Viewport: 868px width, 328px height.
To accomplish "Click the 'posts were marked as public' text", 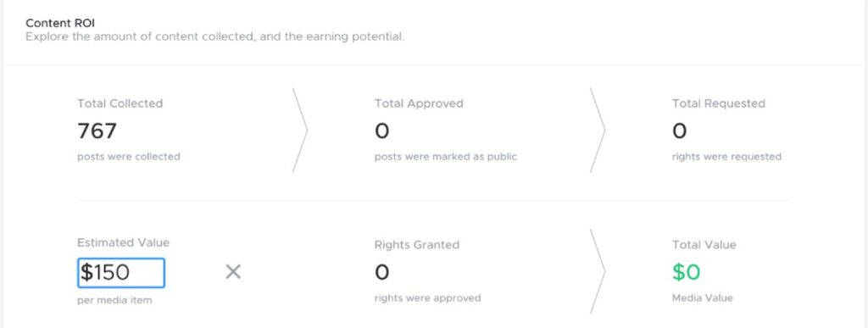I will click(x=446, y=157).
